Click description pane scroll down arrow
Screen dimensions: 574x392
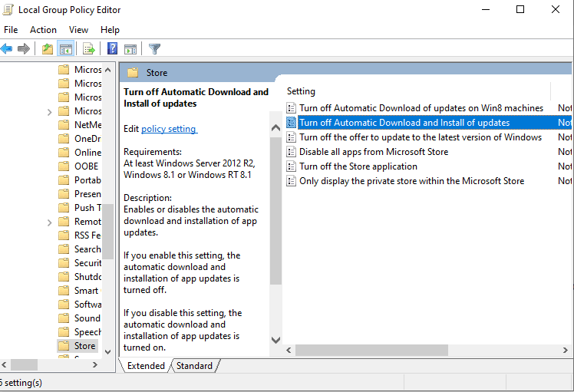tap(275, 340)
